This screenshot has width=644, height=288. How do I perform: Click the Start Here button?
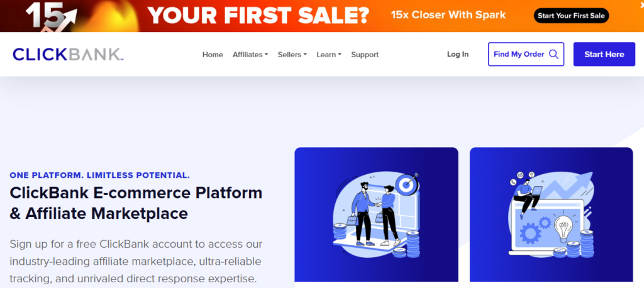click(x=604, y=54)
